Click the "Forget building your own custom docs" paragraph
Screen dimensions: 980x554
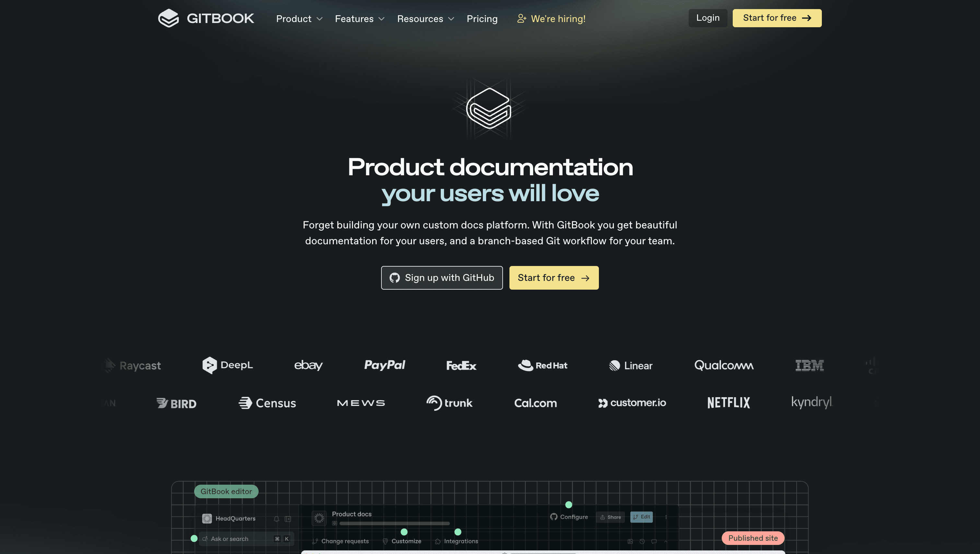(x=490, y=233)
